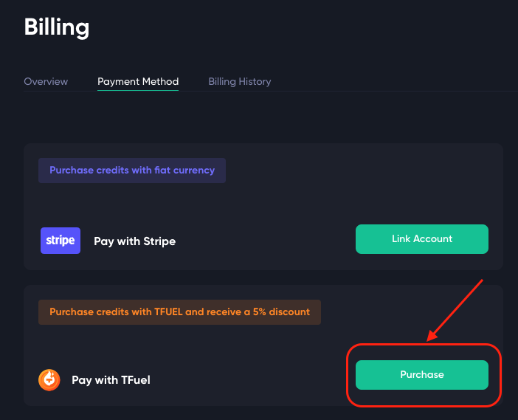Click the green underline beneath Payment Method
This screenshot has width=518, height=420.
(138, 90)
